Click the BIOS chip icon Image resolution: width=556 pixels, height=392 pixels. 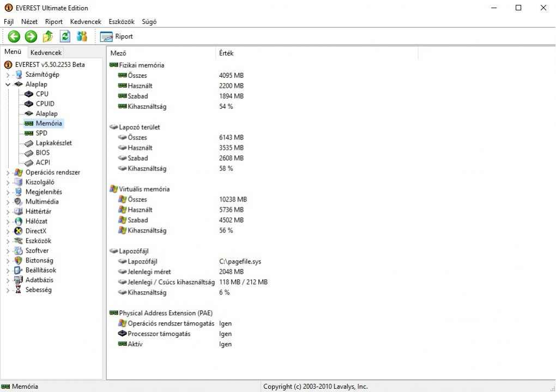point(29,153)
